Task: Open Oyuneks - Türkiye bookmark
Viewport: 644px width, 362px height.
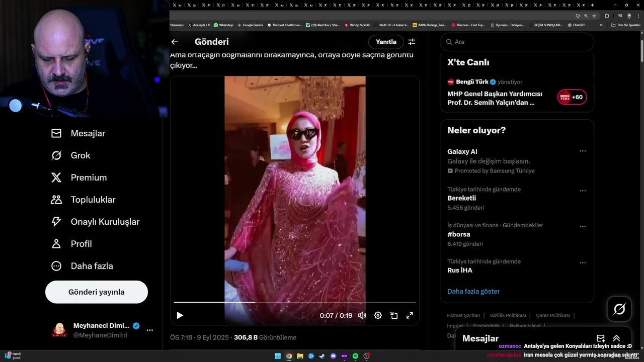Action: pos(507,25)
